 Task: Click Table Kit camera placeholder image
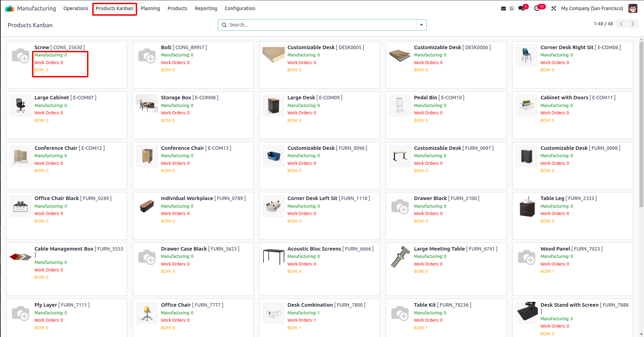point(400,313)
